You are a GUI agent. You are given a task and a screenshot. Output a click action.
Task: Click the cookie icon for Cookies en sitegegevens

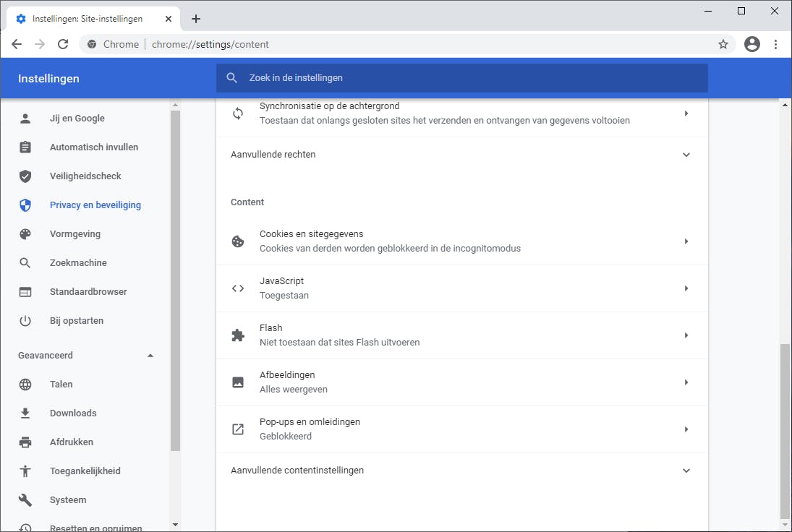tap(238, 241)
